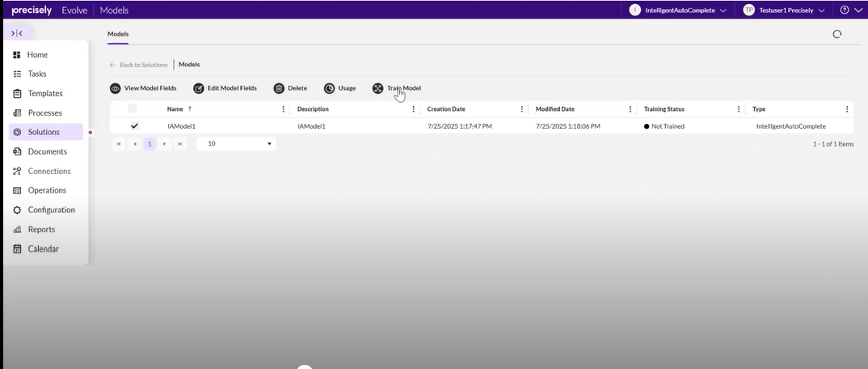Open the Training Status column menu

pyautogui.click(x=739, y=109)
